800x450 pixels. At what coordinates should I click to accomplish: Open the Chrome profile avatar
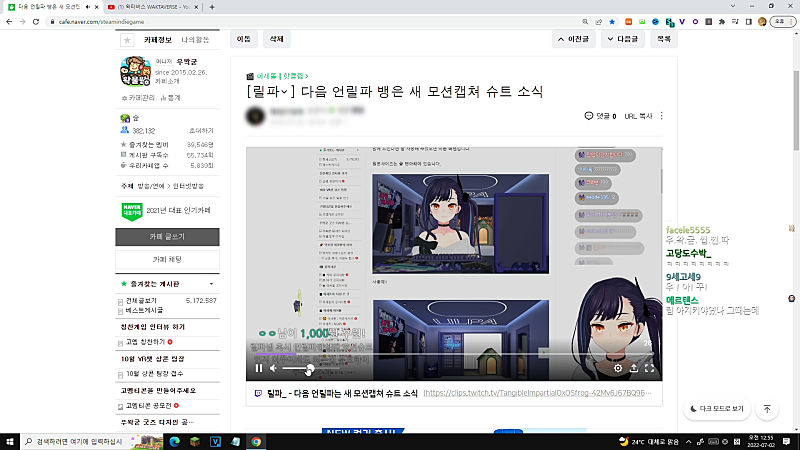pos(762,21)
